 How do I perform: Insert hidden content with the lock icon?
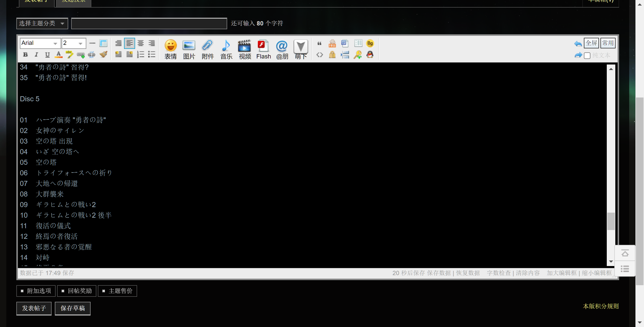pyautogui.click(x=332, y=55)
